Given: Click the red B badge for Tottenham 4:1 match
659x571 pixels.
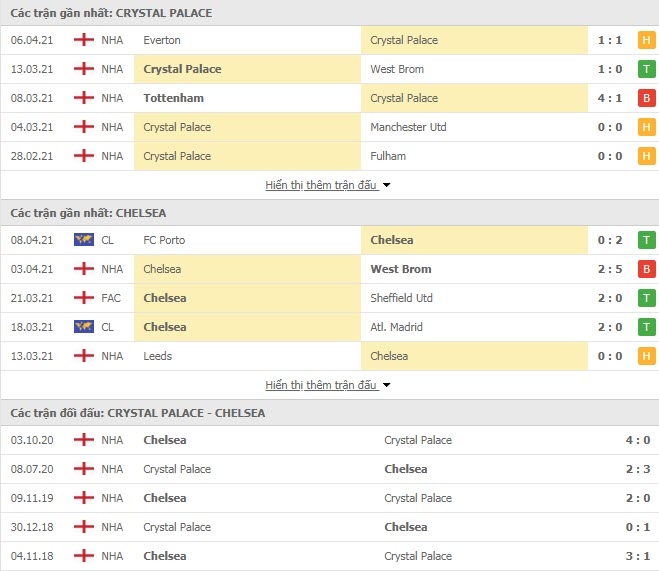Looking at the screenshot, I should point(646,98).
